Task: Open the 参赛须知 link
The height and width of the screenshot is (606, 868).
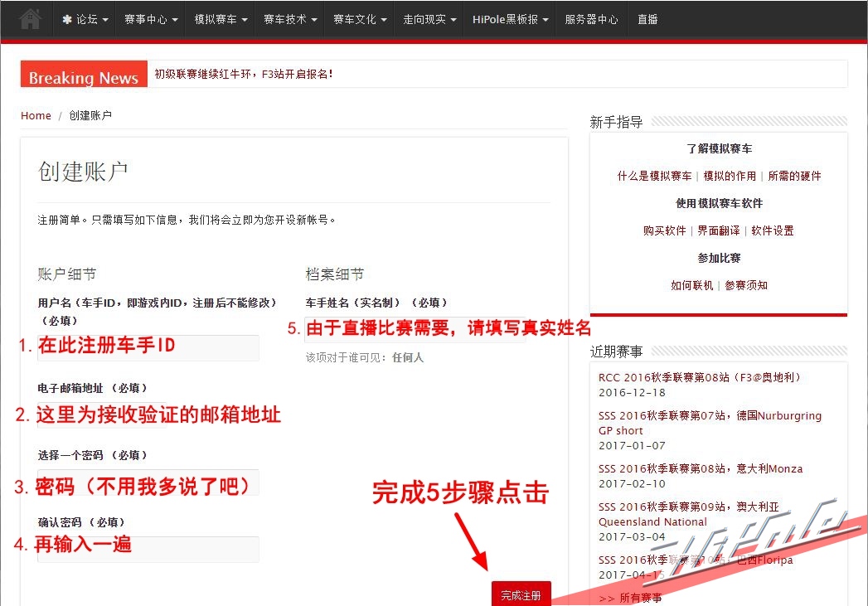Action: pos(745,285)
